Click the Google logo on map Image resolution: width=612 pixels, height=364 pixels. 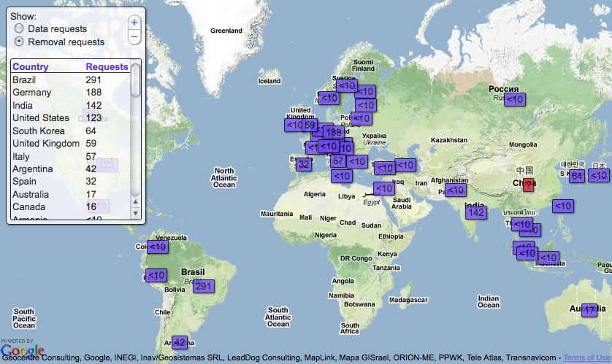click(x=22, y=352)
